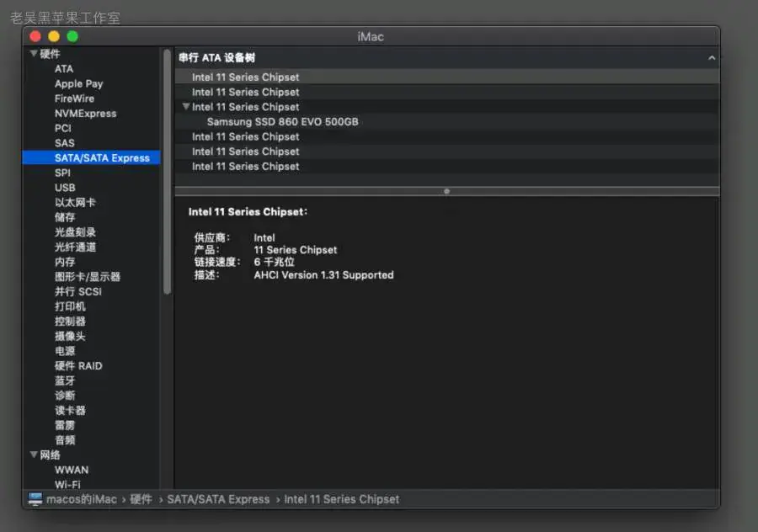The width and height of the screenshot is (758, 532).
Task: Open the FireWire sidebar entry
Action: pyautogui.click(x=74, y=98)
